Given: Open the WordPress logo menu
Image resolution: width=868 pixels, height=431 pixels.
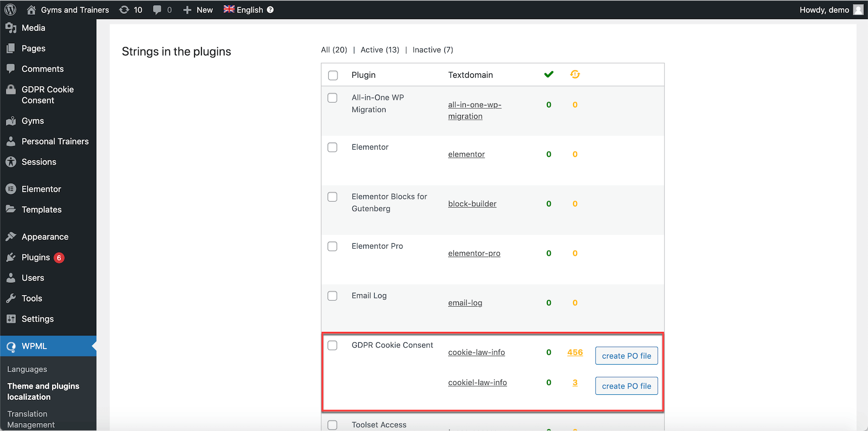Looking at the screenshot, I should [x=10, y=9].
